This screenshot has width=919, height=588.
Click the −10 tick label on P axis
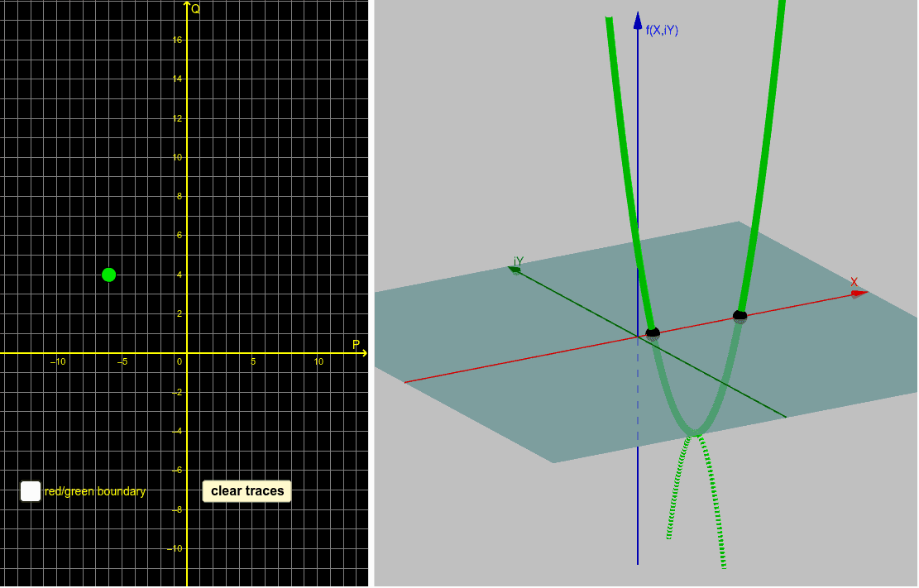point(57,361)
